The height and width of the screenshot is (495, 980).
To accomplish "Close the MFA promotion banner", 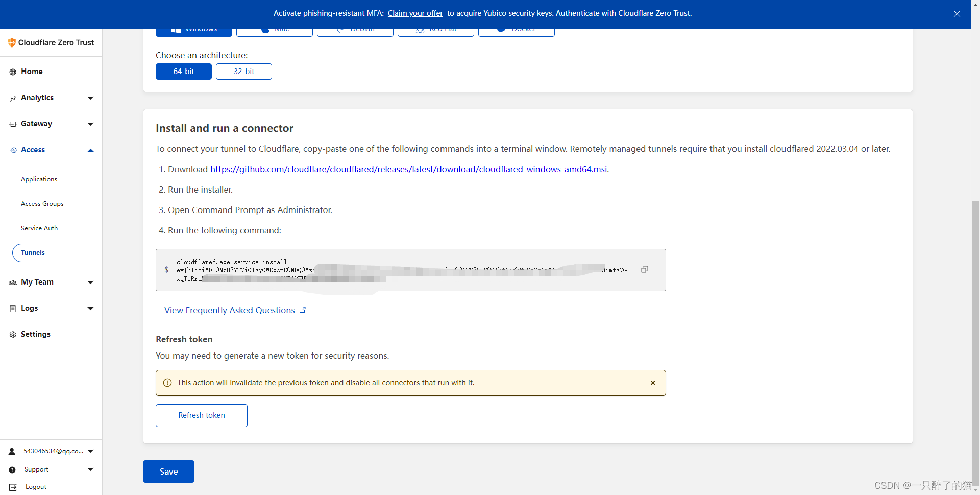I will (957, 14).
